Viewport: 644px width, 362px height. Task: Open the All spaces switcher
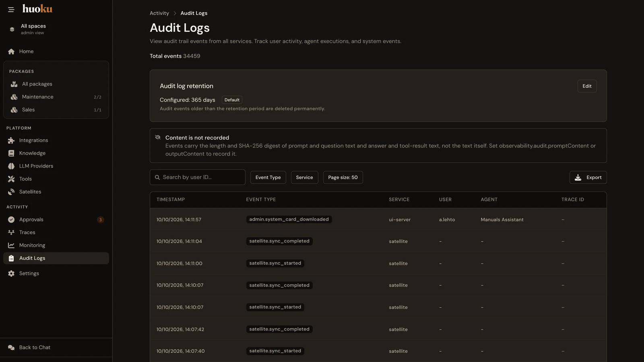click(56, 29)
